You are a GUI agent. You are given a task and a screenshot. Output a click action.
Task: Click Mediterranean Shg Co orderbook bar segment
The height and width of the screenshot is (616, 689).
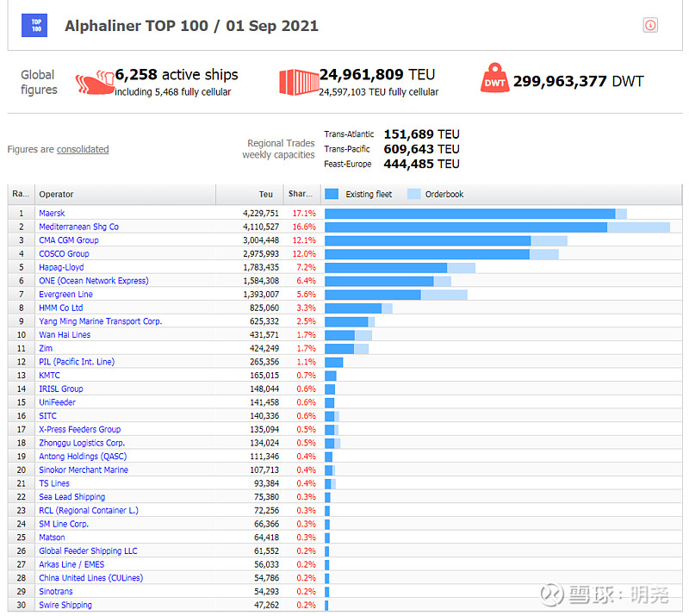638,227
